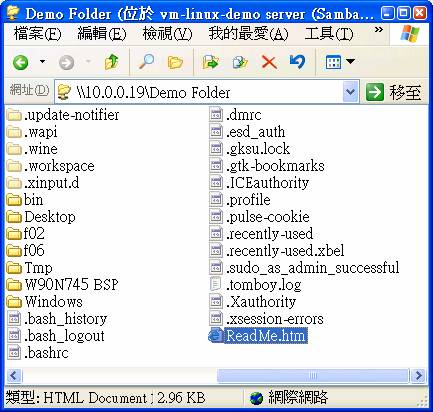Undo the last action with the blue arrow
This screenshot has width=433, height=412.
click(297, 62)
